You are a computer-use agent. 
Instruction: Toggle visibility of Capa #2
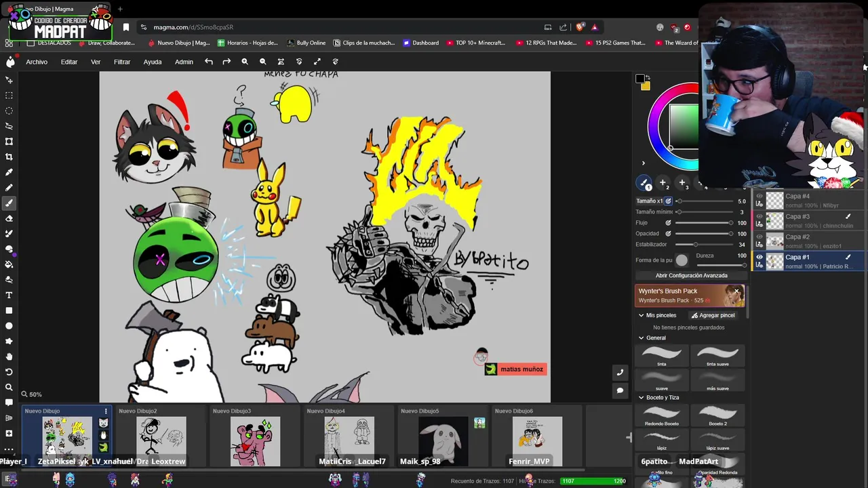(x=759, y=237)
